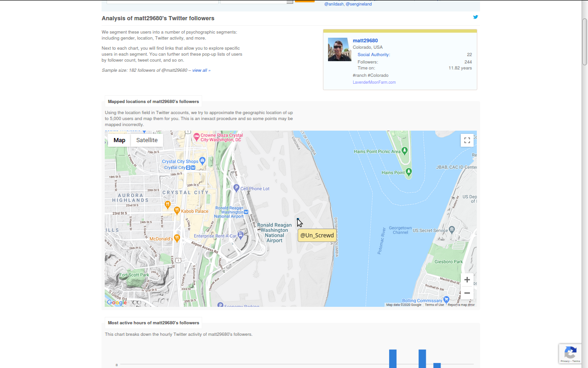Click the Crowne Plaza hotel pin
Viewport: 588px width, 368px height.
(197, 137)
